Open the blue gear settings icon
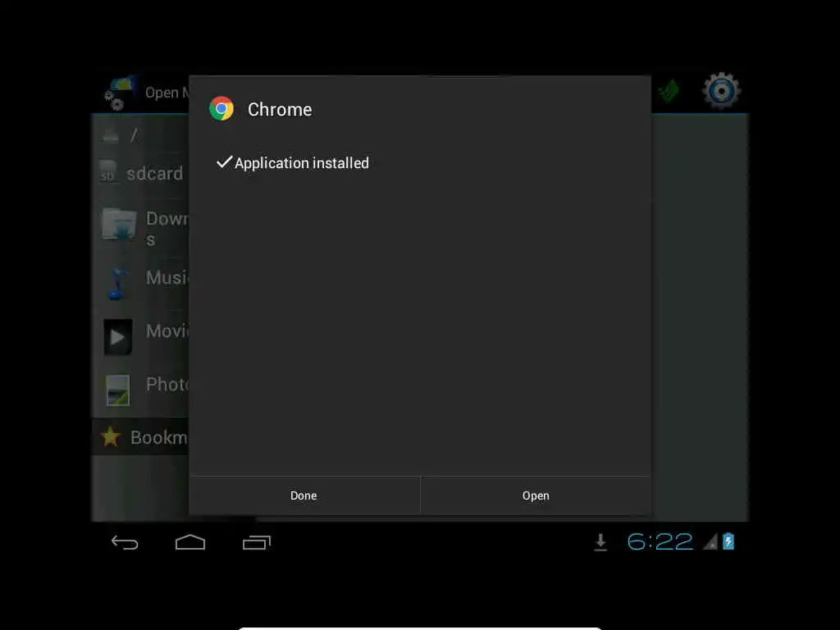This screenshot has height=630, width=840. [721, 91]
